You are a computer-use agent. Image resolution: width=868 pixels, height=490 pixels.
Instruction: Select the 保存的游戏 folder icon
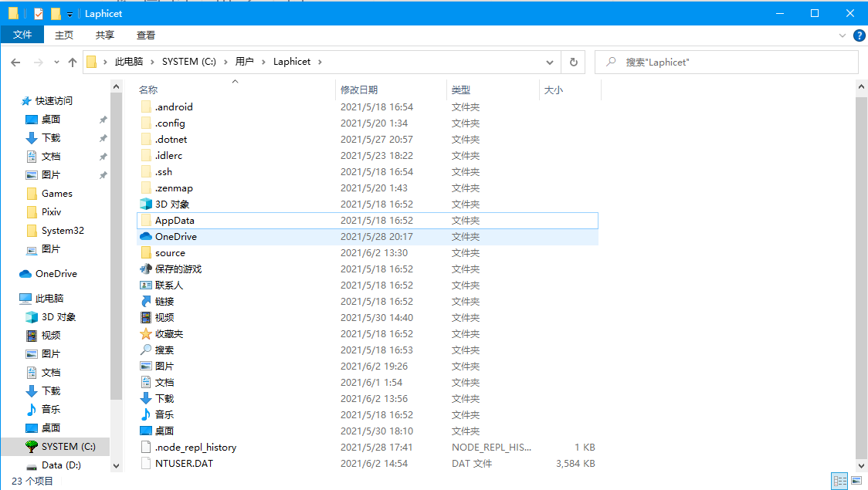pos(146,269)
